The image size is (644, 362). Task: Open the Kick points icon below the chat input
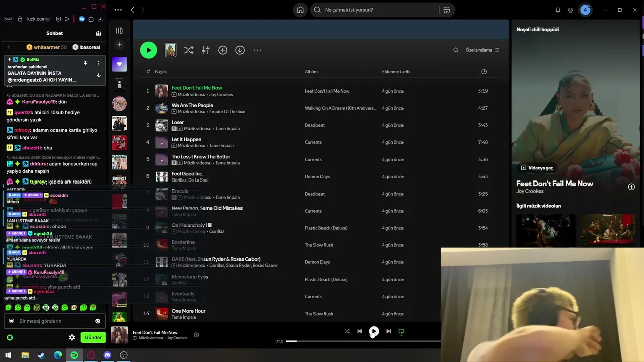(x=10, y=337)
